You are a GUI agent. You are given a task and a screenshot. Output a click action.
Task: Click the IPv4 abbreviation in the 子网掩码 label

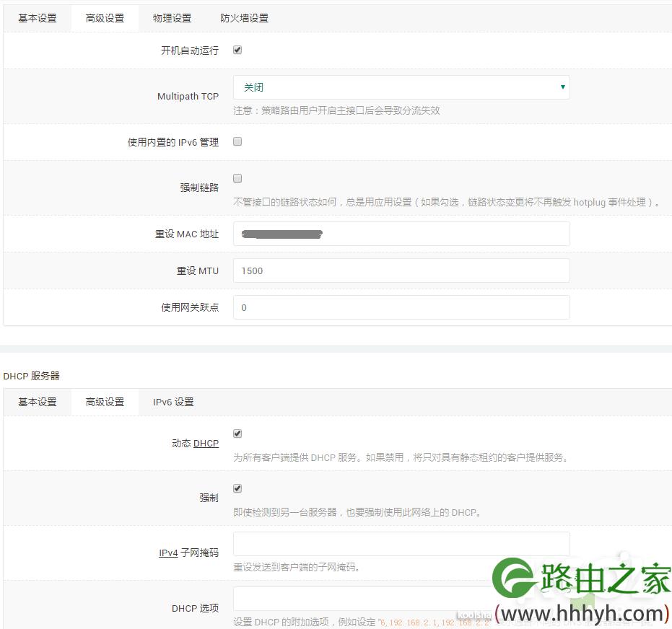click(x=168, y=553)
